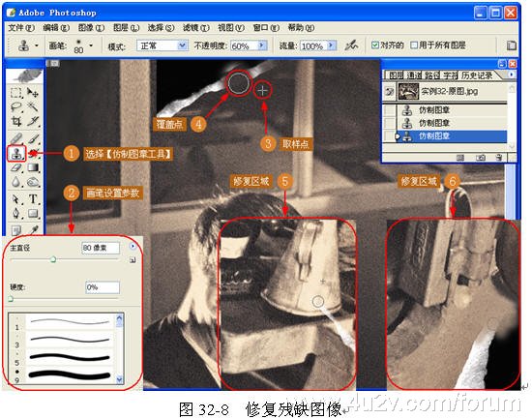Select the Move tool
The image size is (532, 419).
coord(33,92)
